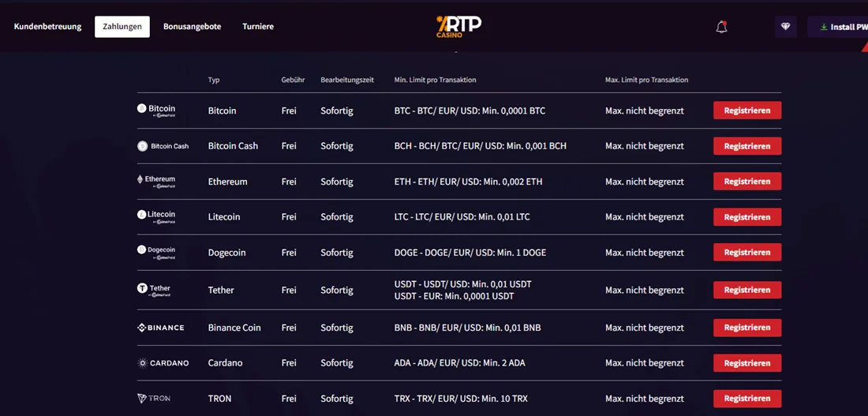Click Registrieren in the Tether row
Screen dimensions: 868x416
[747, 290]
